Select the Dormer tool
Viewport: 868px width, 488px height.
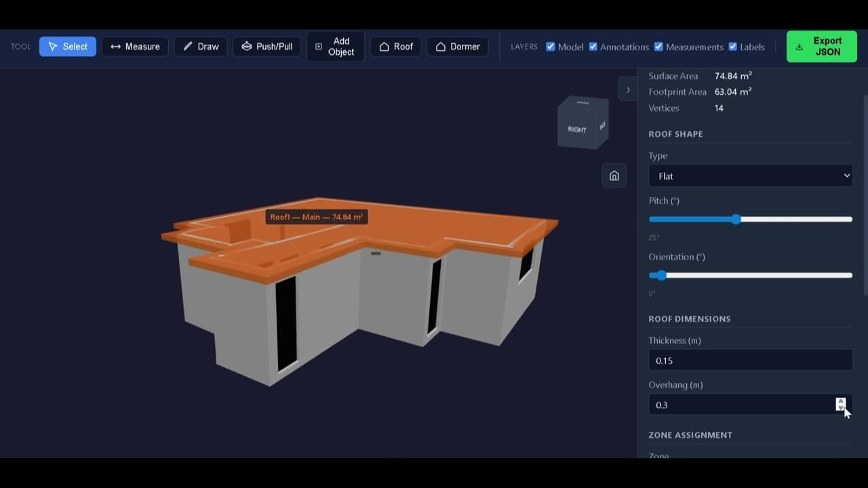(458, 46)
